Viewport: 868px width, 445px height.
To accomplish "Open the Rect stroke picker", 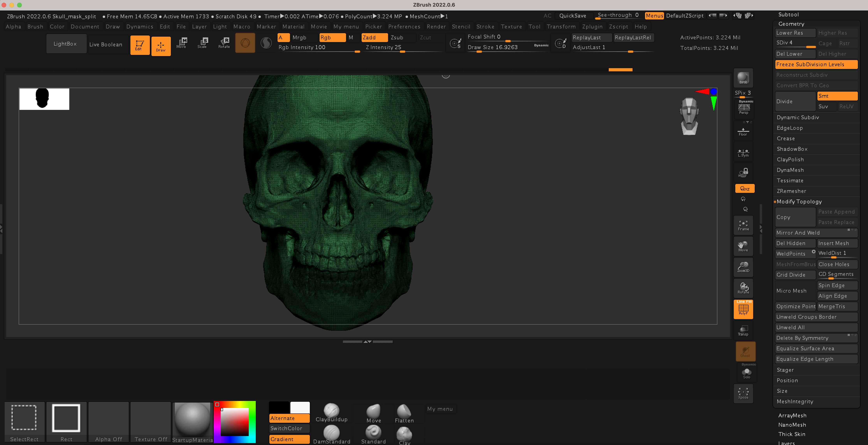I will click(x=66, y=422).
